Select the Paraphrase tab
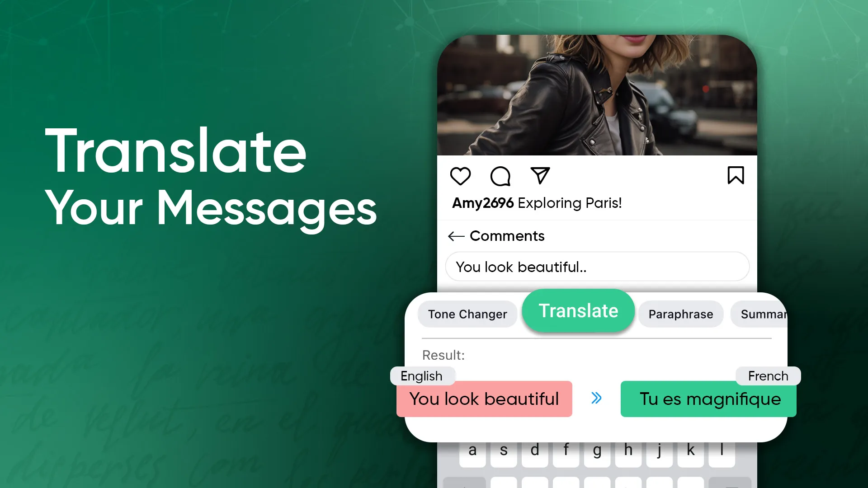Image resolution: width=868 pixels, height=488 pixels. click(680, 314)
